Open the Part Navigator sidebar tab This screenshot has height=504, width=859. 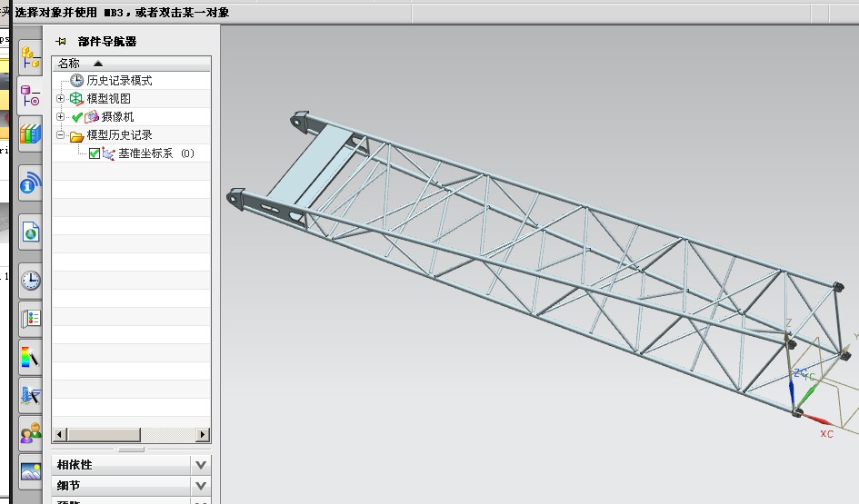(x=30, y=96)
